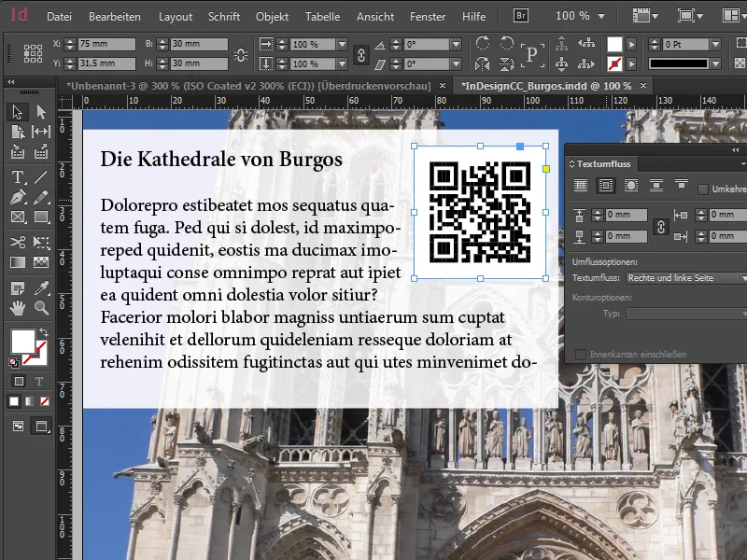
Task: Select the Page tool
Action: pos(17,132)
